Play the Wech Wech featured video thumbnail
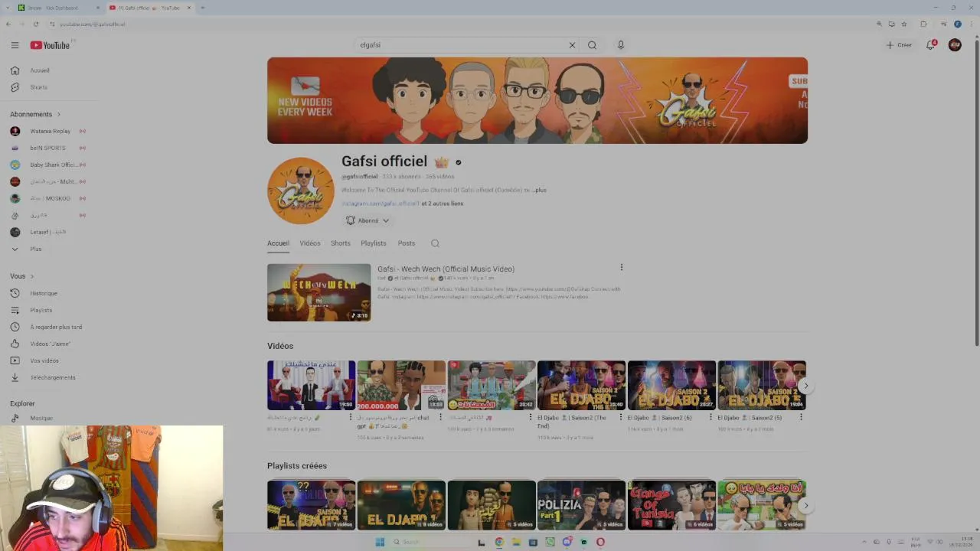 pos(318,292)
